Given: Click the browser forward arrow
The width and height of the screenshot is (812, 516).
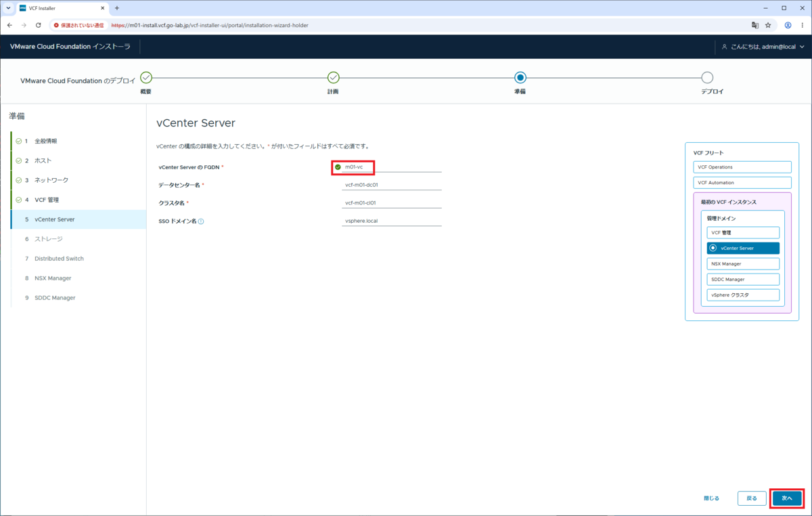Looking at the screenshot, I should click(24, 25).
